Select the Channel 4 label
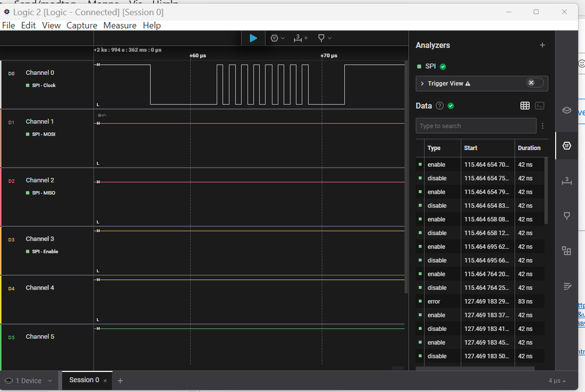Viewport: 585px width, 392px height. tap(40, 288)
